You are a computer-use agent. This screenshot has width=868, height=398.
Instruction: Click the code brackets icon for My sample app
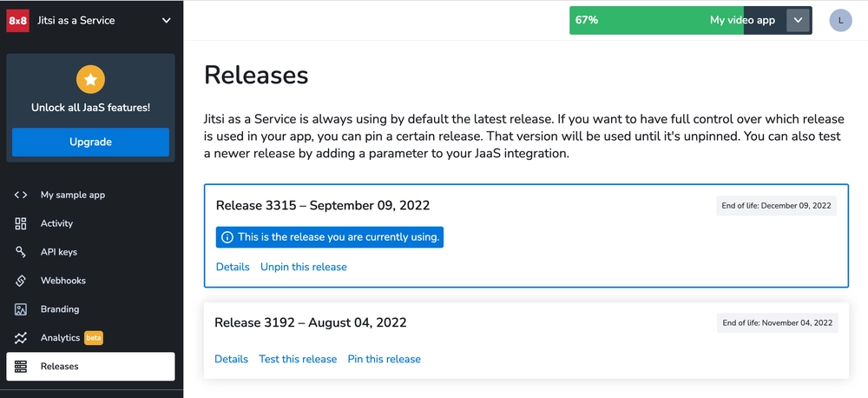[21, 195]
